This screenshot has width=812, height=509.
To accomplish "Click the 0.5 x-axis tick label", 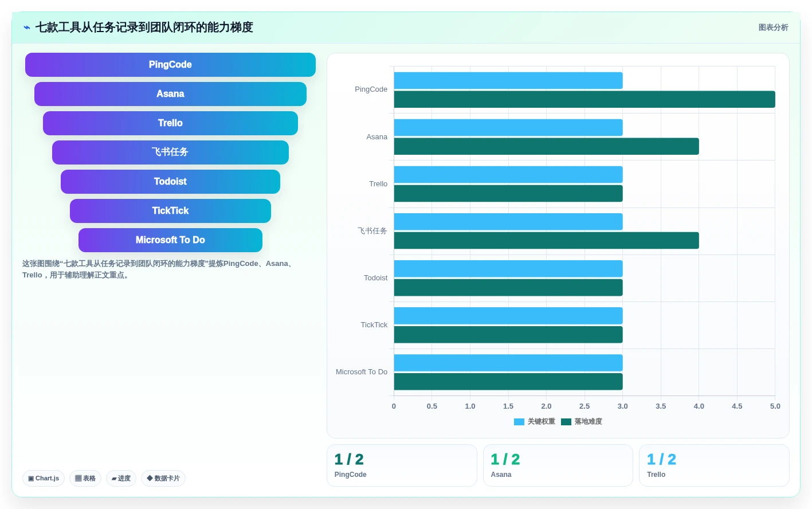I will click(432, 406).
